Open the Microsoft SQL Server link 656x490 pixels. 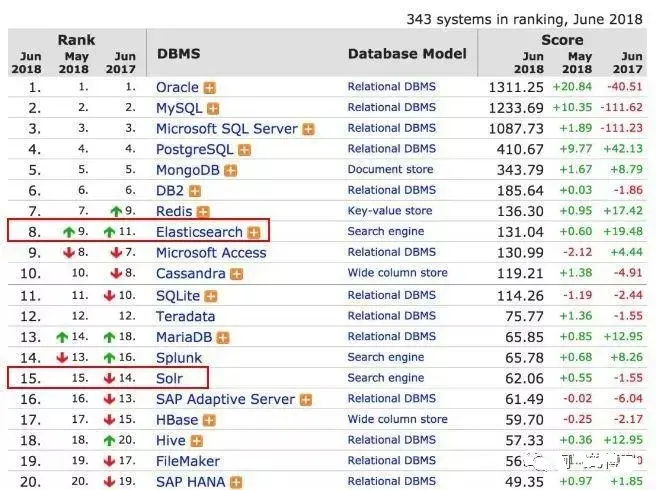tap(227, 129)
